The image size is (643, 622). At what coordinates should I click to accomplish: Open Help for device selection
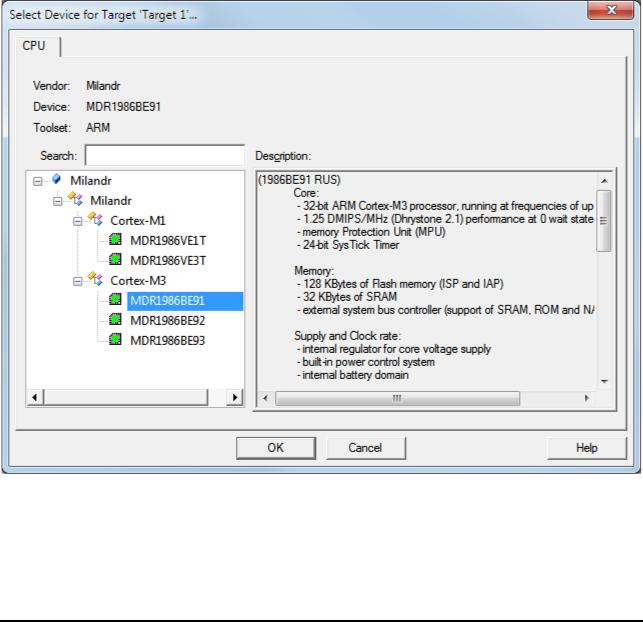click(587, 448)
